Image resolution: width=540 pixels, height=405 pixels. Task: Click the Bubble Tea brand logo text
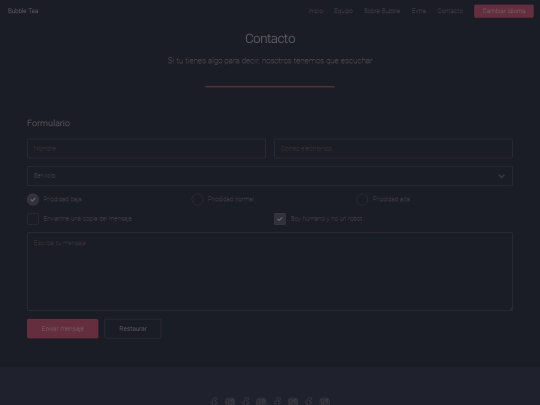point(23,11)
